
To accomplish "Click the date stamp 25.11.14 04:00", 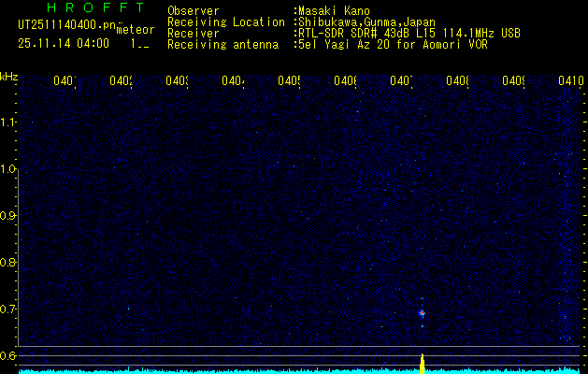I will pyautogui.click(x=64, y=44).
